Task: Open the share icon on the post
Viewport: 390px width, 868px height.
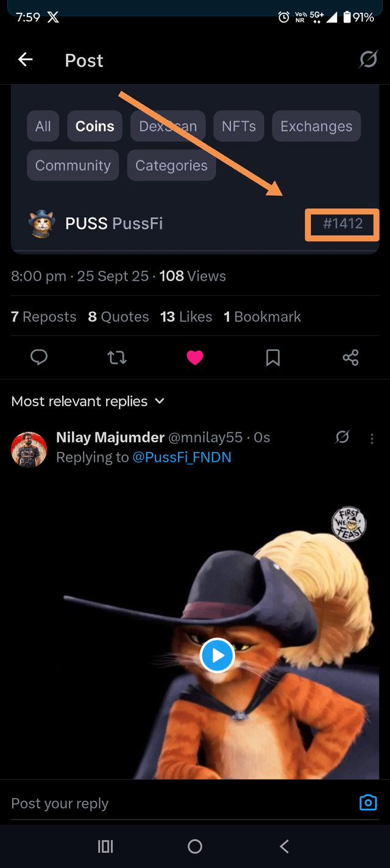Action: (x=350, y=357)
